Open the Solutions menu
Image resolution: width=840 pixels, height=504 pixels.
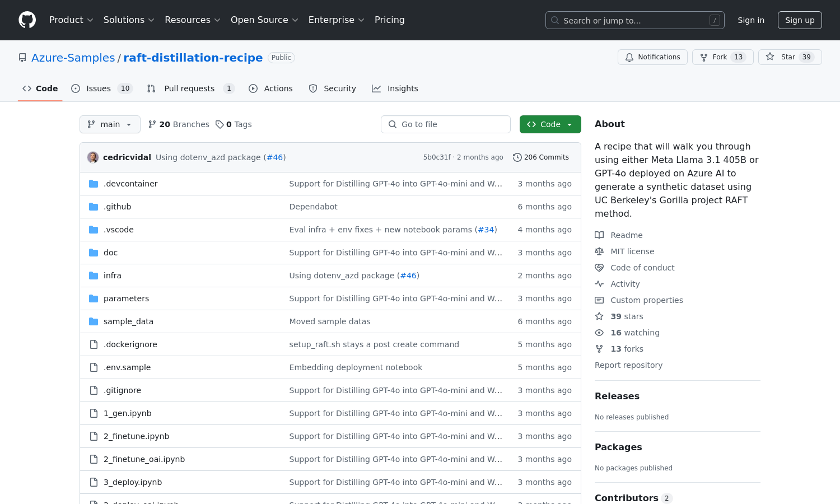[129, 20]
